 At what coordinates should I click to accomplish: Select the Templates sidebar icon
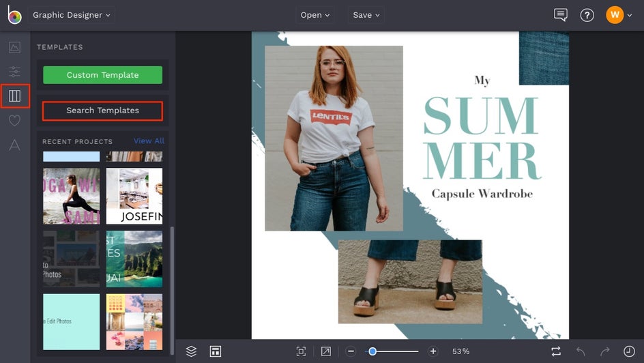tap(14, 96)
